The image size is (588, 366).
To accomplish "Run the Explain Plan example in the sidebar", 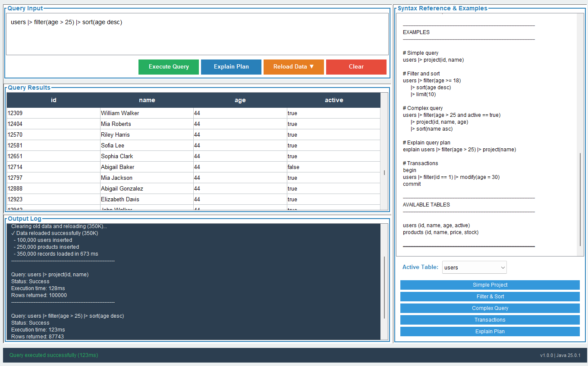I will pos(490,331).
